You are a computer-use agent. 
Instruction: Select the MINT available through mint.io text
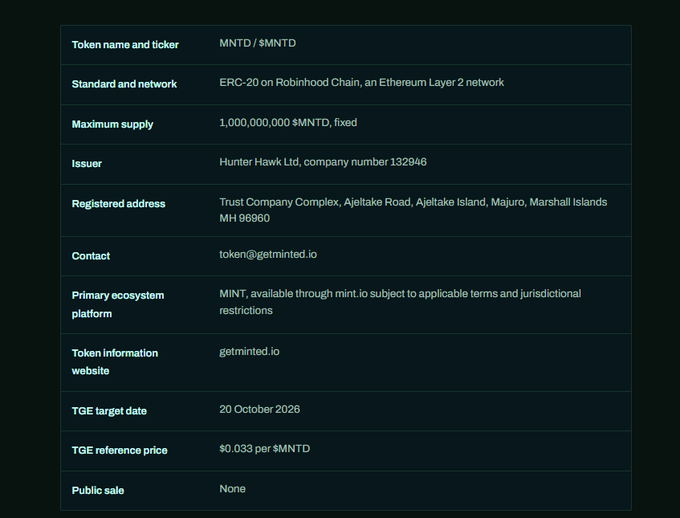(400, 302)
